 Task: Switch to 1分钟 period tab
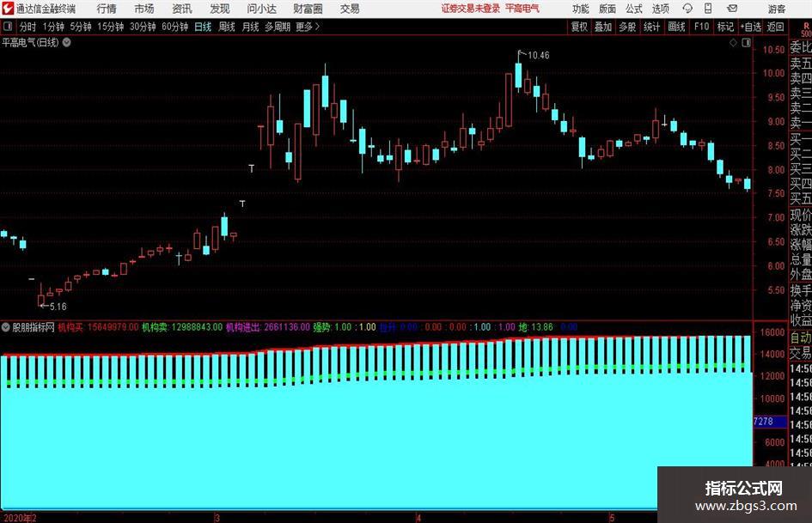pos(53,27)
